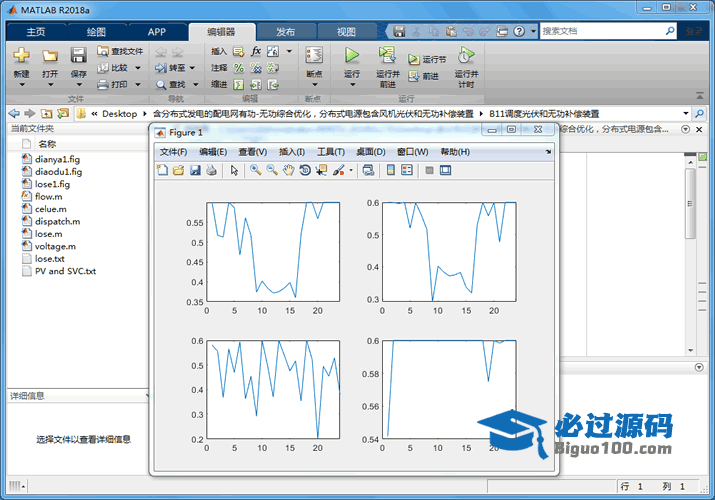Open the Print dropdown arrow

(x=138, y=84)
